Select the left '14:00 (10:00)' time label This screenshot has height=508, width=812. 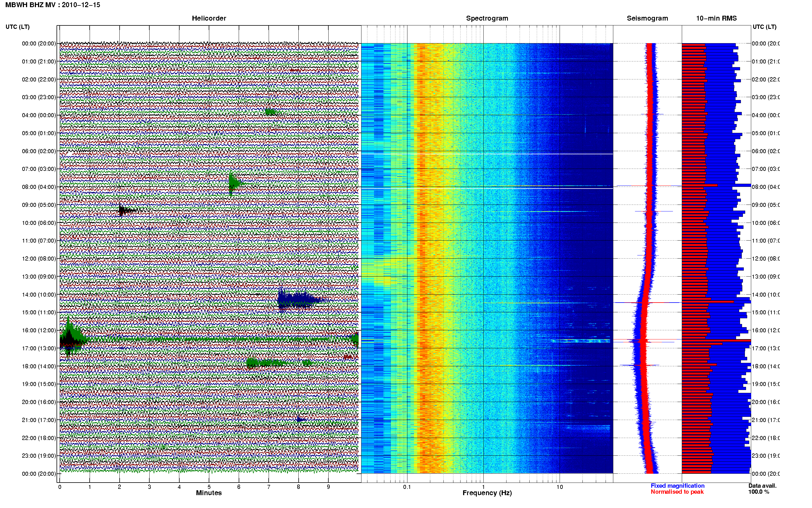tap(39, 295)
